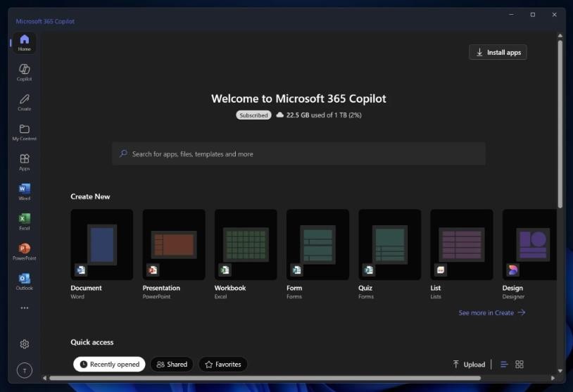
Task: Click the Welcome to Microsoft 365 Copilot heading
Action: tap(298, 99)
